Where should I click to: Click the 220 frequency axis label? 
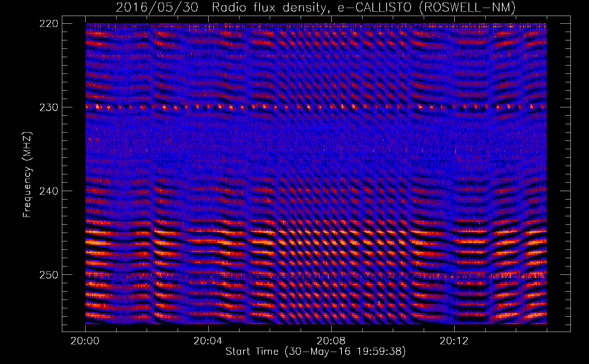[x=48, y=24]
